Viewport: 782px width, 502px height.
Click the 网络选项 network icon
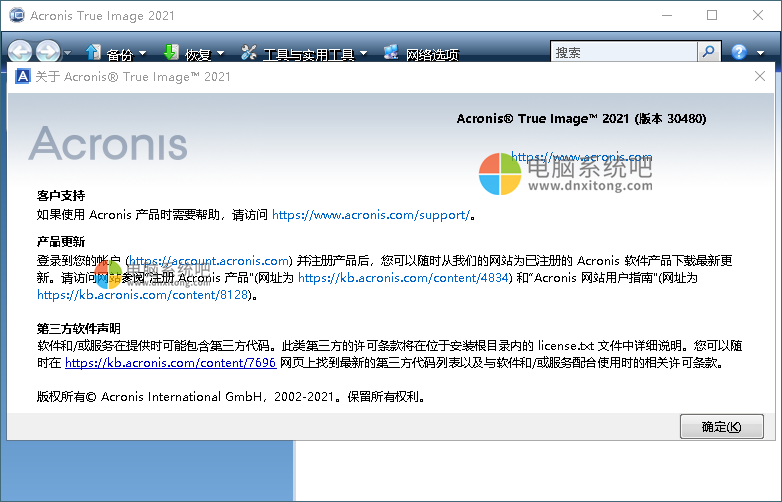click(391, 52)
